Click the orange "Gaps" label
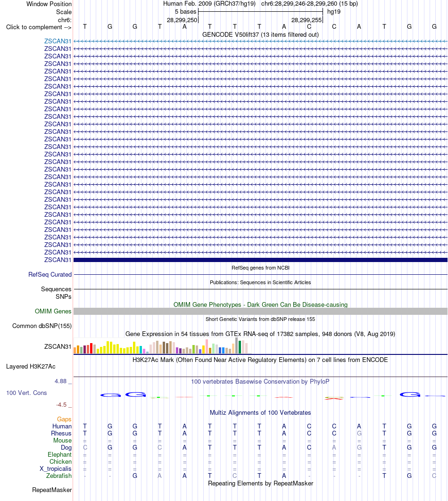Screen dimensions: 448x501 [x=64, y=419]
